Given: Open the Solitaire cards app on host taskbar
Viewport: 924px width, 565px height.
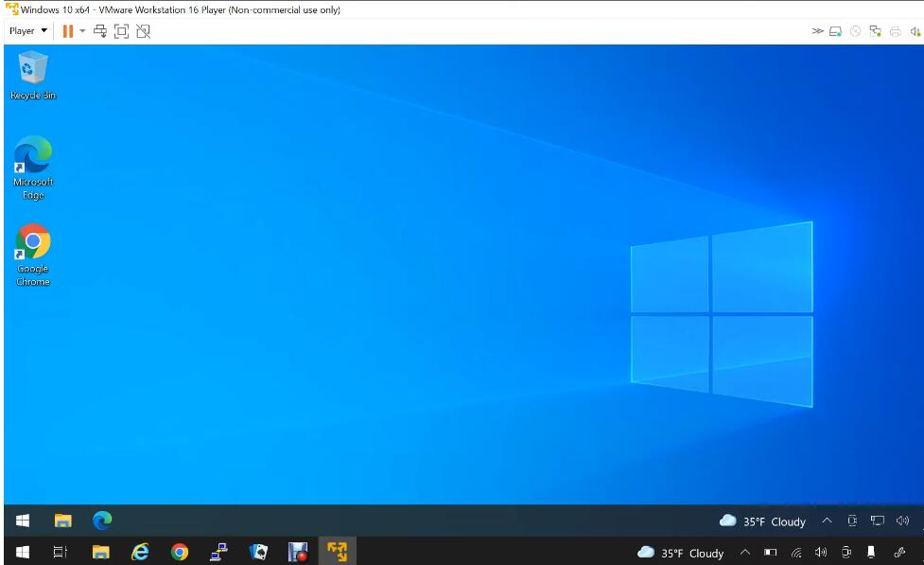Looking at the screenshot, I should (258, 552).
